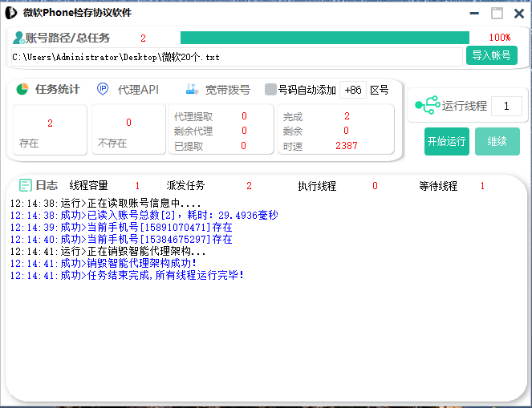Click the log document icon
This screenshot has height=408, width=532.
point(25,185)
